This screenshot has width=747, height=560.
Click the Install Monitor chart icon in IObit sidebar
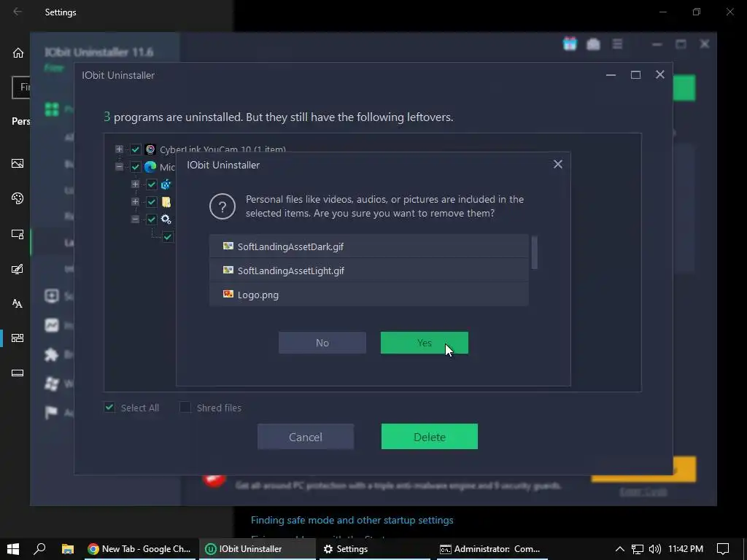click(x=52, y=325)
